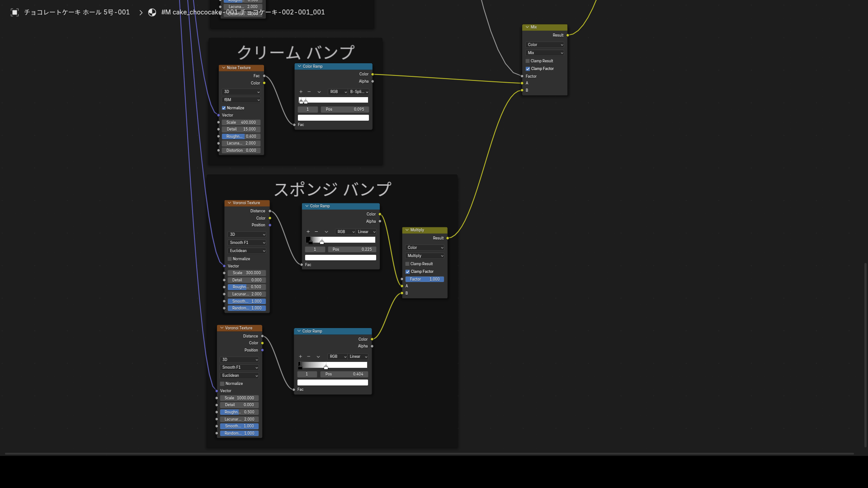Toggle Normalize on the Noise Texture node
This screenshot has width=868, height=488.
[224, 108]
